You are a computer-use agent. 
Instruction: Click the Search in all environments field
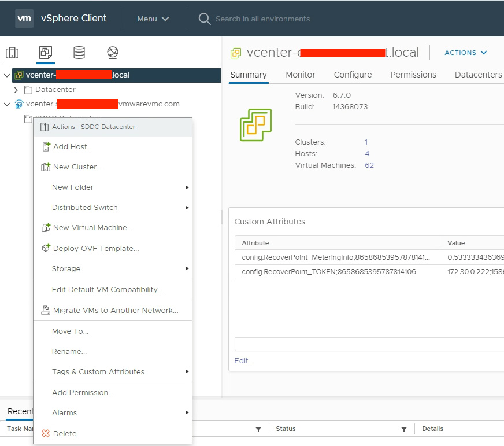point(263,19)
